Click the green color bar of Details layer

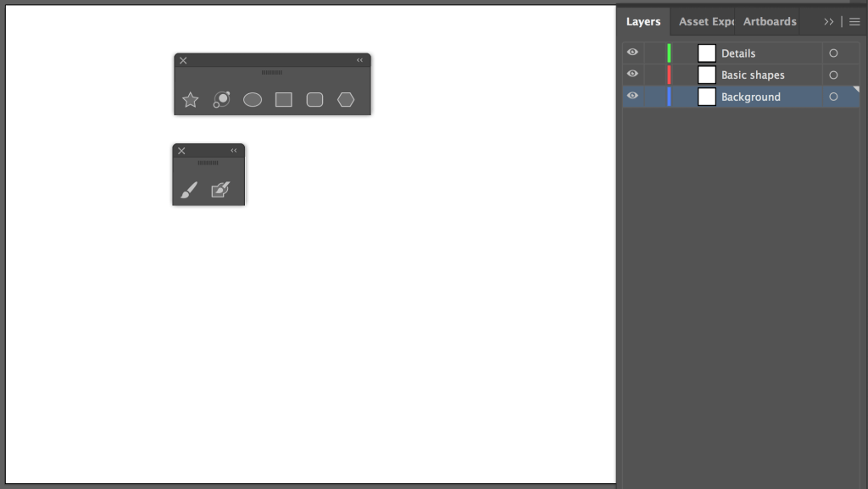tap(669, 53)
